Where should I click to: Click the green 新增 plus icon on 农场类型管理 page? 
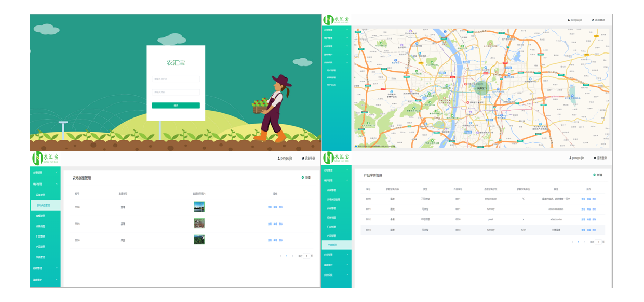[x=303, y=178]
